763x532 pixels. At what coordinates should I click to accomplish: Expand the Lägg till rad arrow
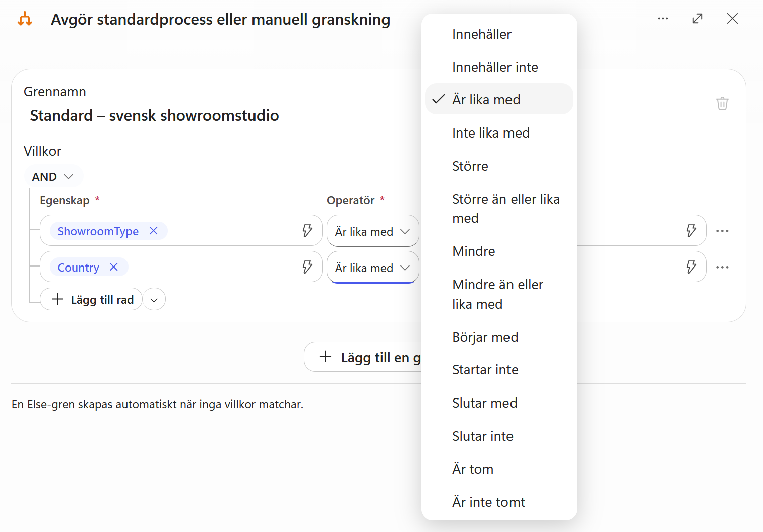click(x=154, y=300)
